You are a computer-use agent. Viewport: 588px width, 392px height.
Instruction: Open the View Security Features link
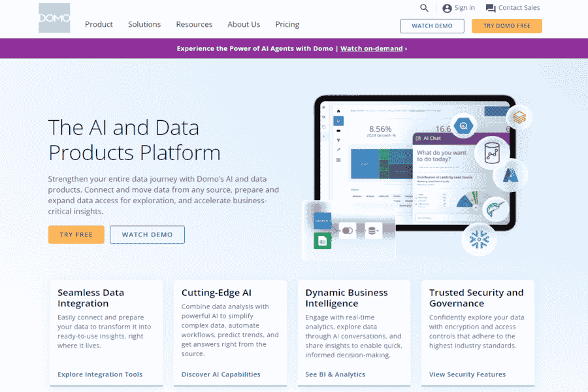click(467, 374)
